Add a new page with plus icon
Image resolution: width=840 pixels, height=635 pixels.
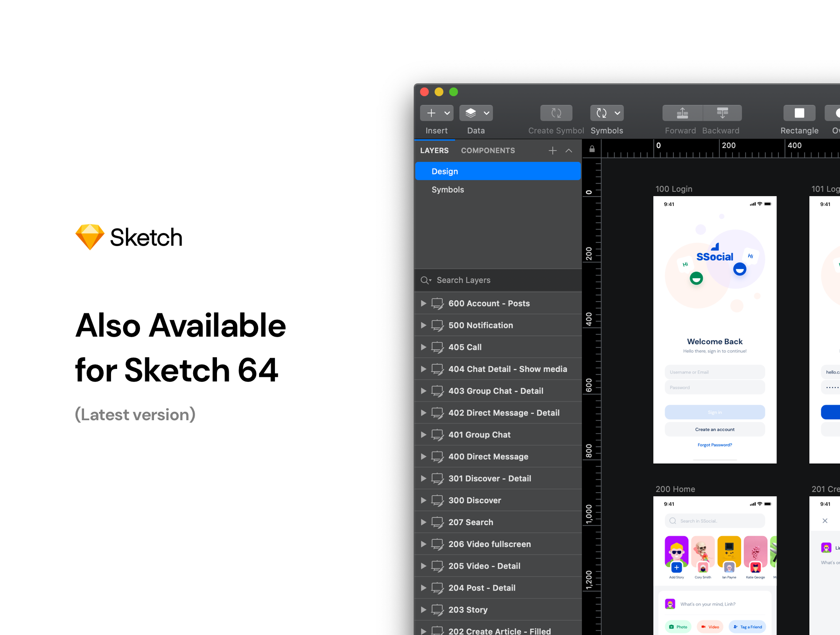point(553,150)
